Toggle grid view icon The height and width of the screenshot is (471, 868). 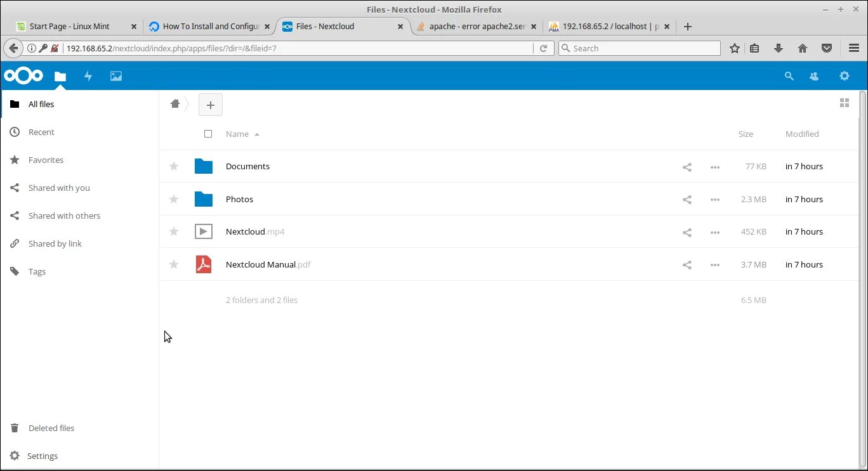coord(844,103)
